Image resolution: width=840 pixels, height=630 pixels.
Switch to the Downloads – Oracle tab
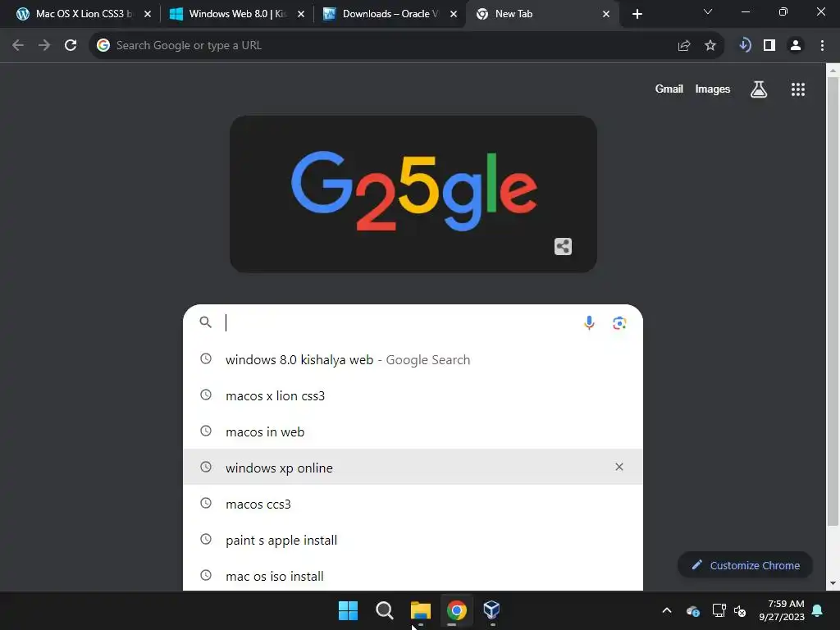tap(388, 14)
